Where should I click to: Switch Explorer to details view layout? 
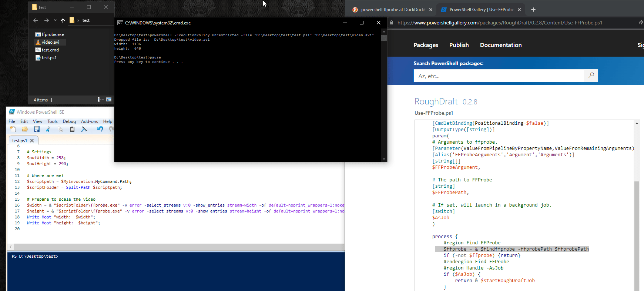click(100, 100)
